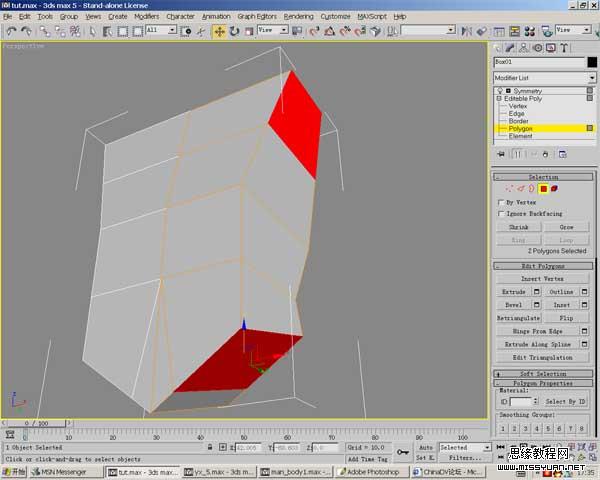Activate the Unlink Selection tool
Image resolution: width=600 pixels, height=480 pixels.
(60, 31)
